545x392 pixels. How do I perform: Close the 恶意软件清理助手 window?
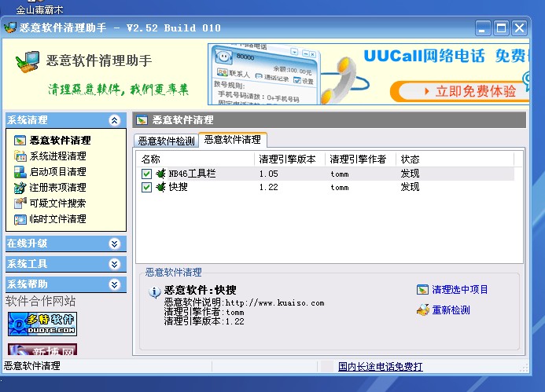coord(519,27)
